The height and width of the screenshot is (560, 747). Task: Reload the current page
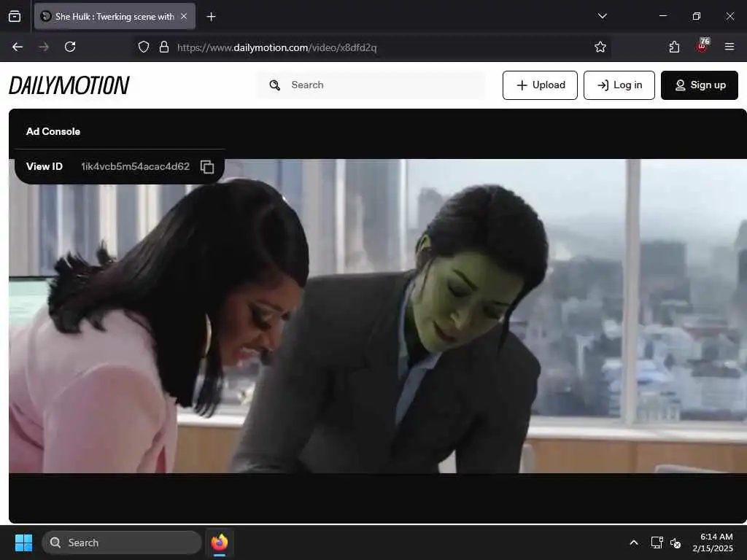[70, 47]
